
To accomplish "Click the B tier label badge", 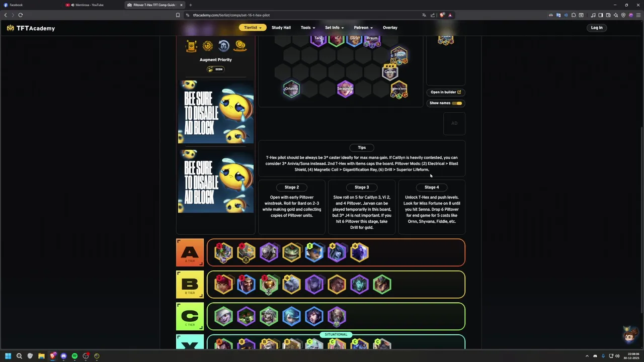I will 190,285.
